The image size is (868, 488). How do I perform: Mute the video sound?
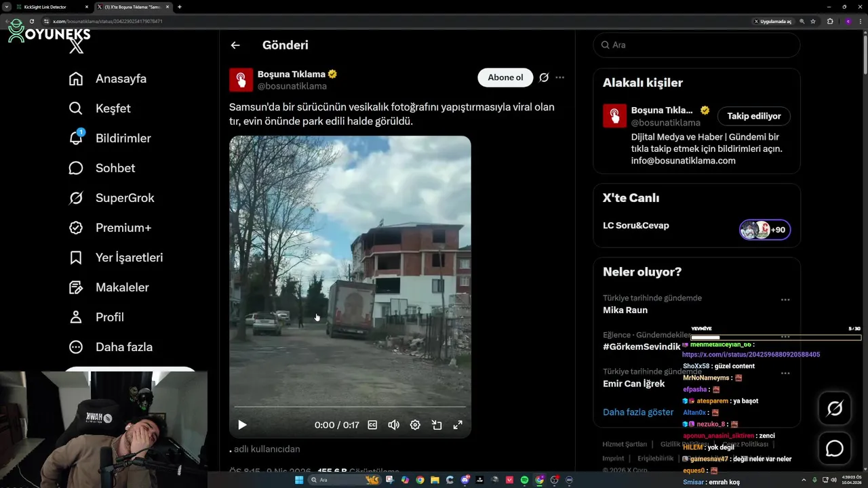click(x=393, y=425)
